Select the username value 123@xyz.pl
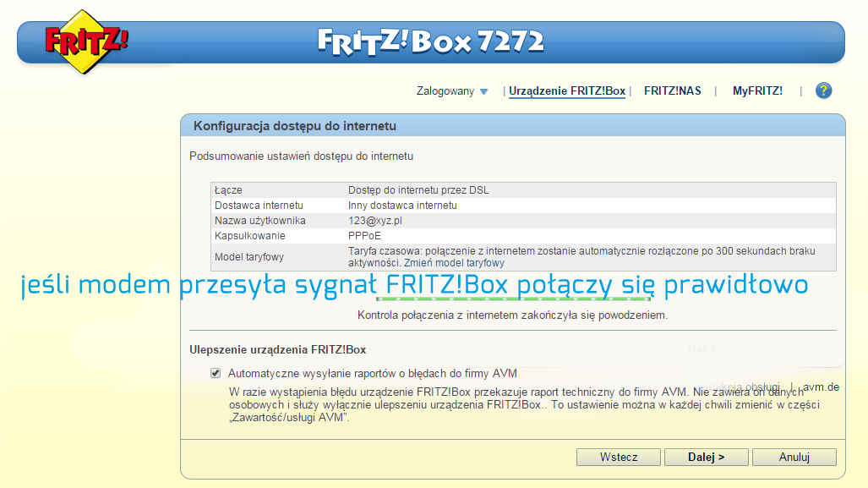This screenshot has width=868, height=488. point(374,221)
